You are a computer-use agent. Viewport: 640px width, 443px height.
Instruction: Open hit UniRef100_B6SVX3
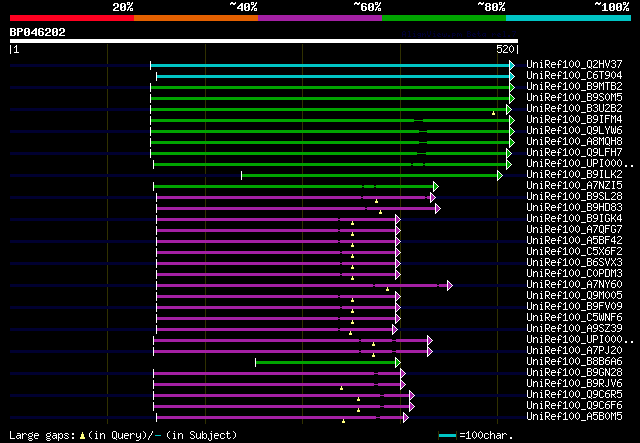click(574, 263)
